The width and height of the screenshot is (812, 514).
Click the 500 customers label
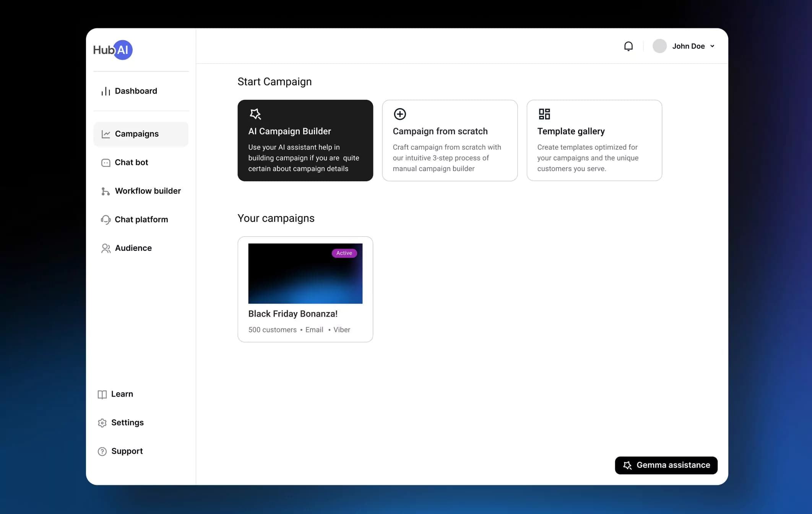click(272, 330)
